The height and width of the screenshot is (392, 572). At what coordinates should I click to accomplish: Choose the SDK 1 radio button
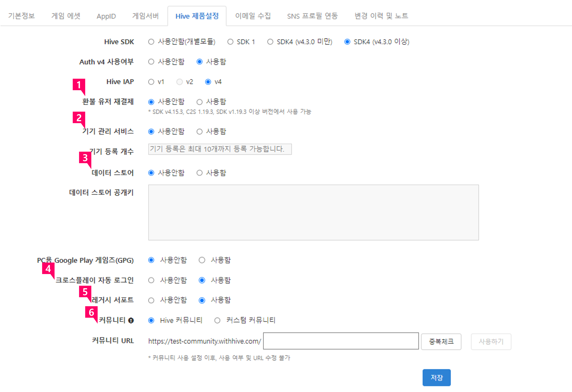click(x=230, y=42)
